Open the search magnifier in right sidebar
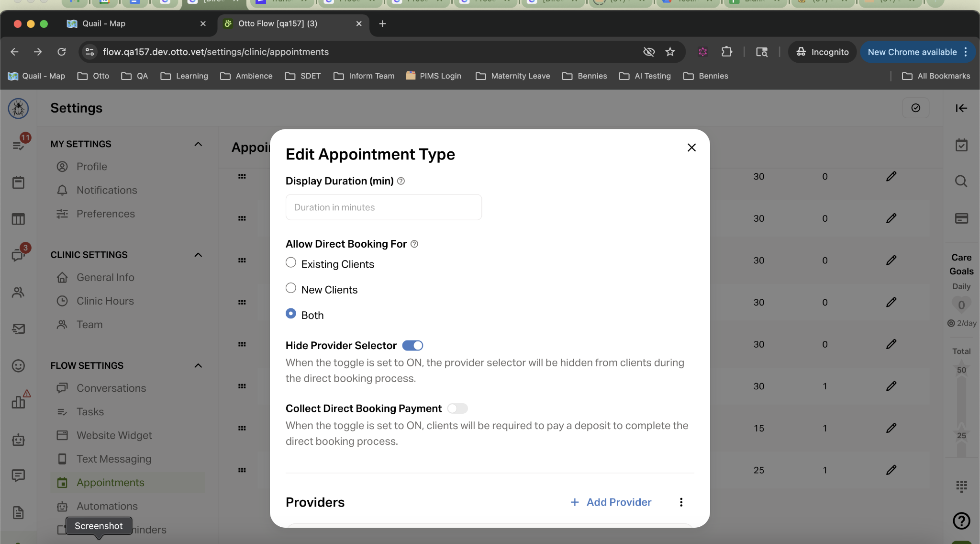The height and width of the screenshot is (544, 980). click(x=961, y=181)
